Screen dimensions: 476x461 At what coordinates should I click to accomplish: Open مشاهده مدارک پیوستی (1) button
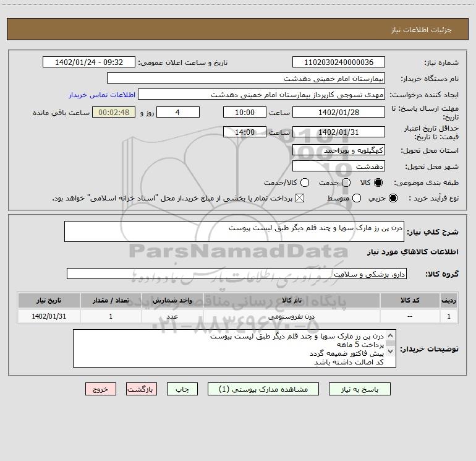pyautogui.click(x=263, y=389)
